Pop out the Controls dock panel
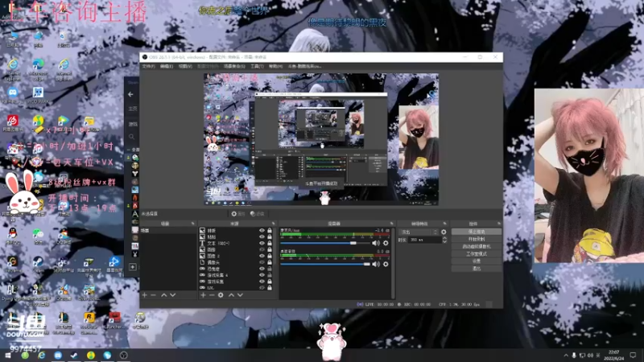Screen dimensions: 644x362 [x=499, y=224]
